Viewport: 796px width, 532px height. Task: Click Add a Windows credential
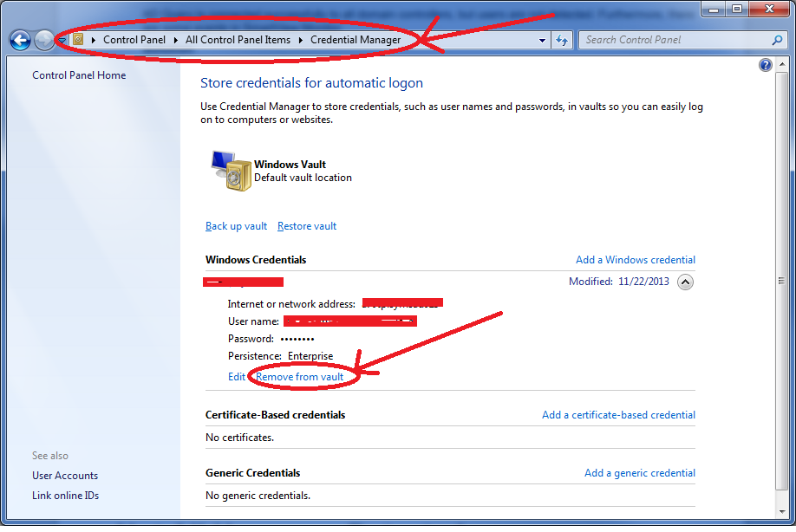point(635,260)
